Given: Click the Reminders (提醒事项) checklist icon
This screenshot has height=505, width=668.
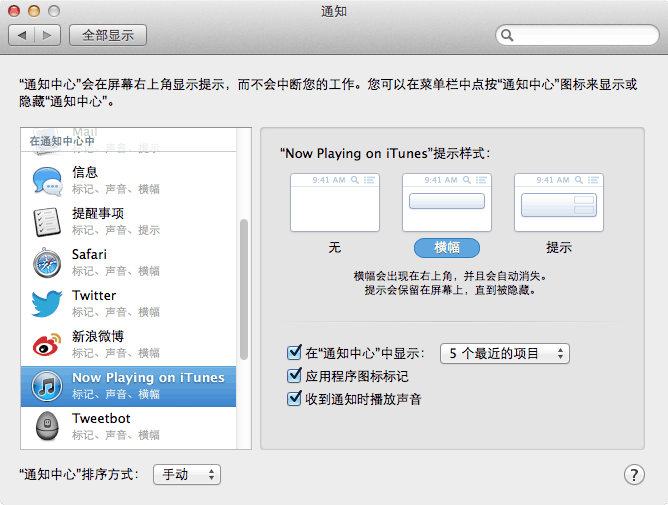Looking at the screenshot, I should pos(47,222).
